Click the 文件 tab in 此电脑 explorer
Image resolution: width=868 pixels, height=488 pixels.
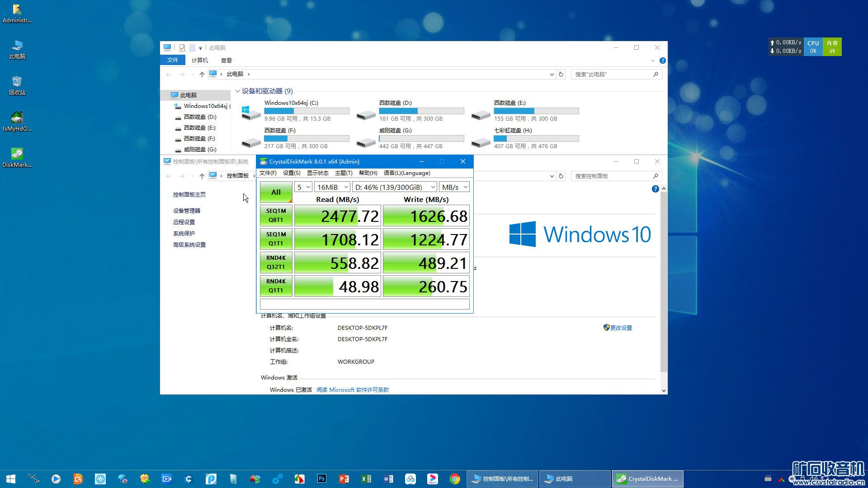173,60
